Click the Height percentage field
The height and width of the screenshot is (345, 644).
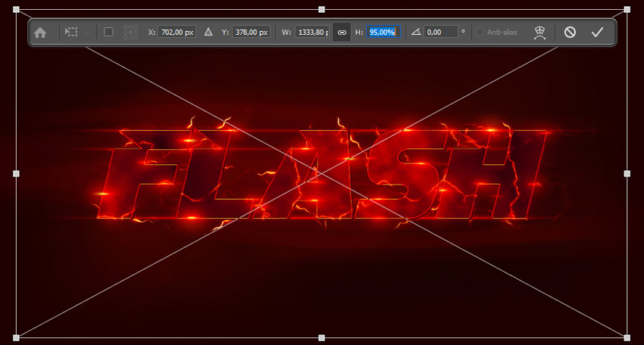pos(382,32)
